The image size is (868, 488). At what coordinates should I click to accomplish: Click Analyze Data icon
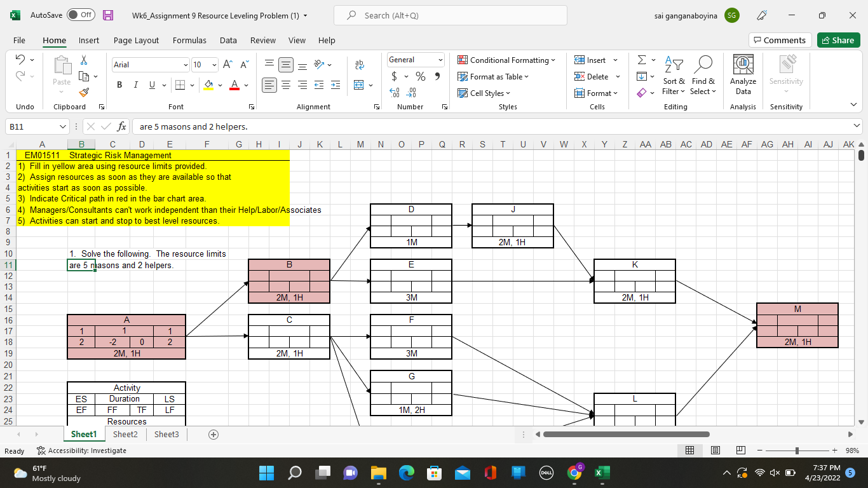[x=743, y=75]
